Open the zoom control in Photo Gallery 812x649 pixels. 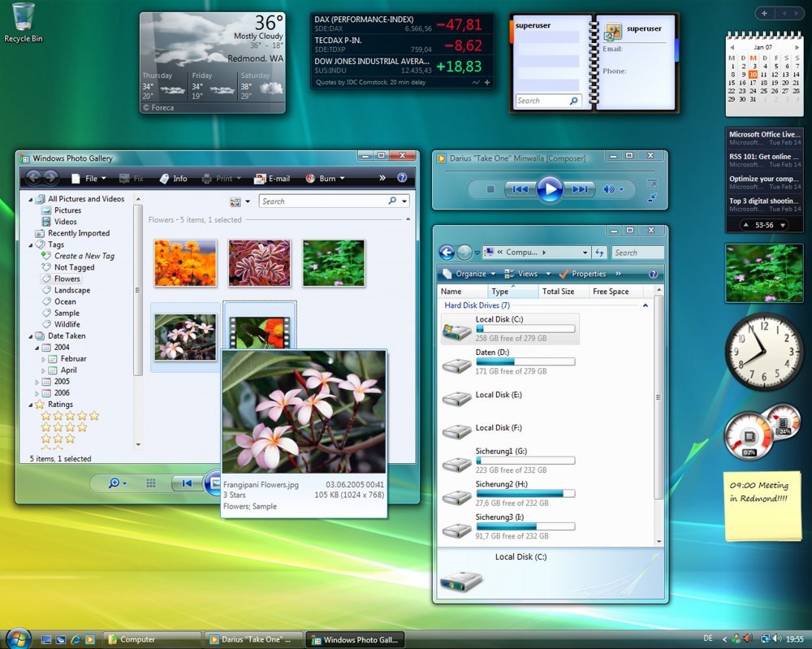coord(117,483)
